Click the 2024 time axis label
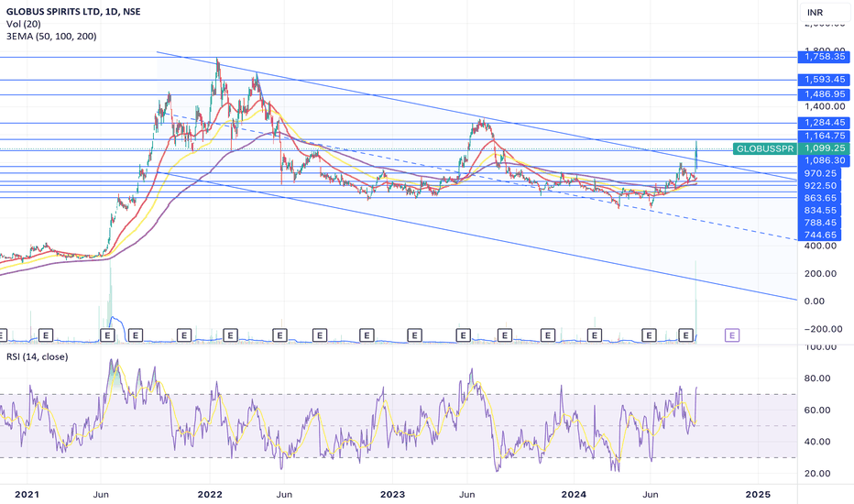The width and height of the screenshot is (854, 504). tap(574, 495)
